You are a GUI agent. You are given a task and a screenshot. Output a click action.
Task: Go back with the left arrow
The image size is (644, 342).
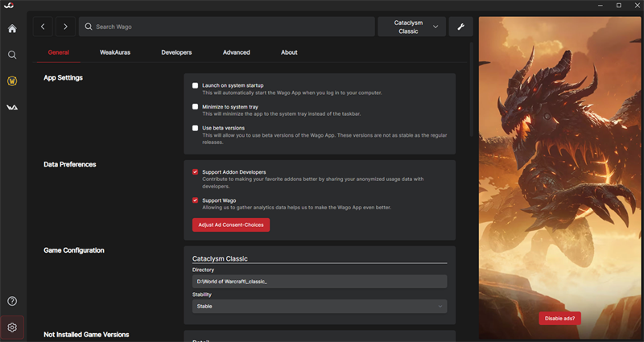point(43,27)
